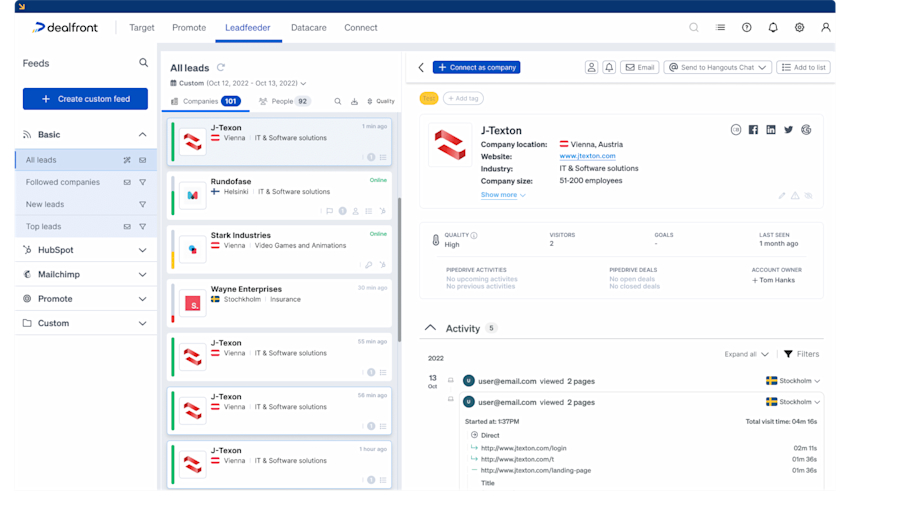The height and width of the screenshot is (522, 900).
Task: Select the Leadfeeder tab
Action: click(x=247, y=28)
